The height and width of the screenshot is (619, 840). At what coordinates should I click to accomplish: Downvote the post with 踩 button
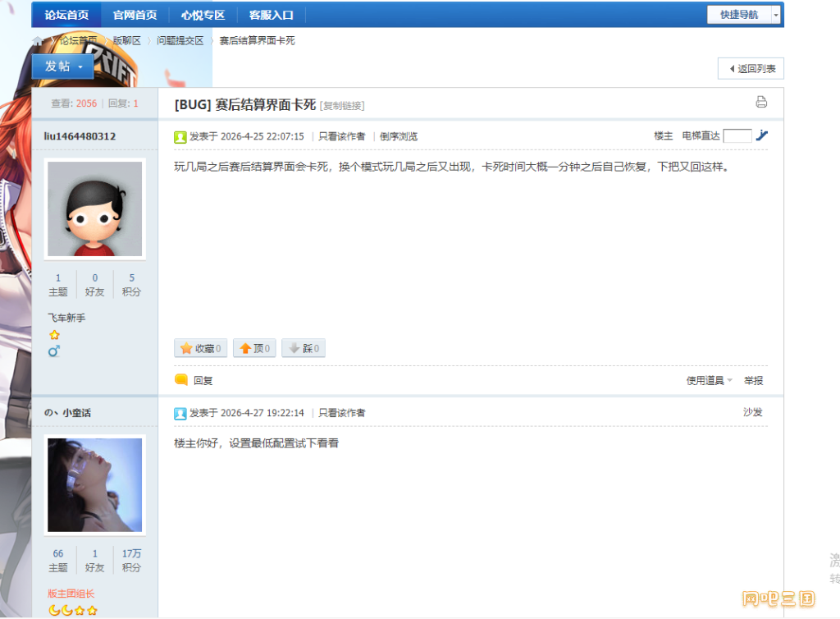click(x=304, y=348)
